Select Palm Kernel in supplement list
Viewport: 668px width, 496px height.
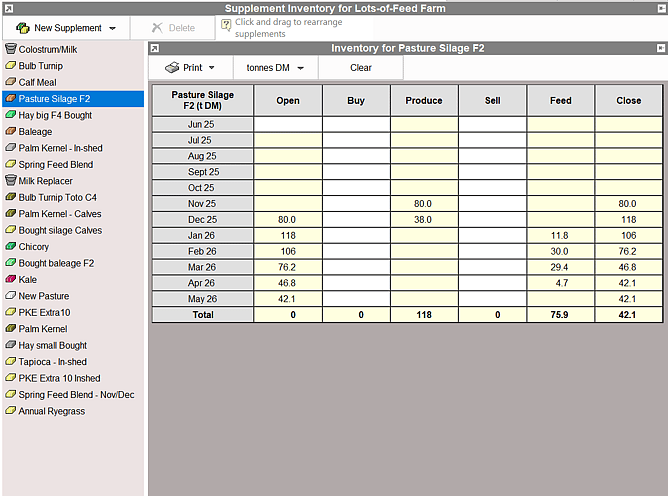click(x=43, y=329)
